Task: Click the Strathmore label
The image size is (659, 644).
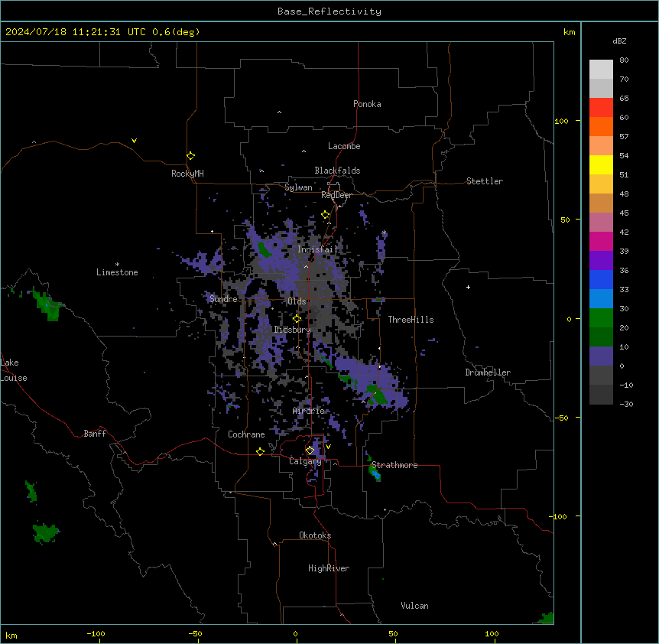Action: click(394, 465)
